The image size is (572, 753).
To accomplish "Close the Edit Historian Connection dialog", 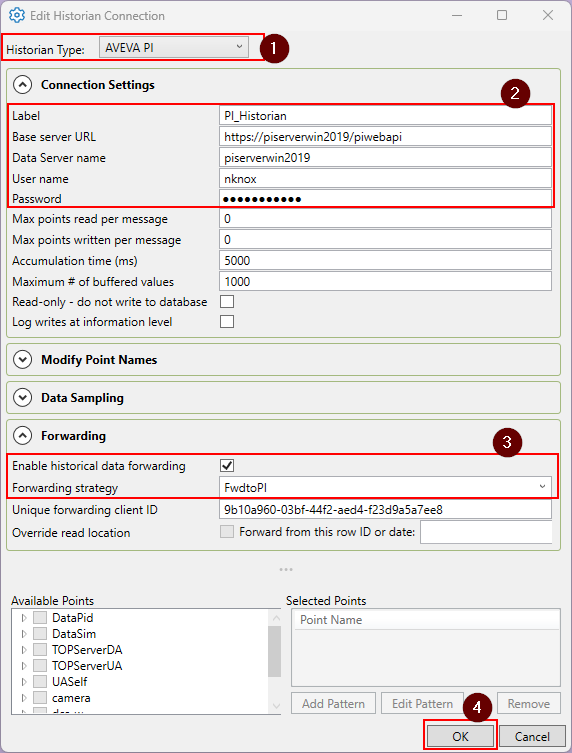I will (548, 15).
